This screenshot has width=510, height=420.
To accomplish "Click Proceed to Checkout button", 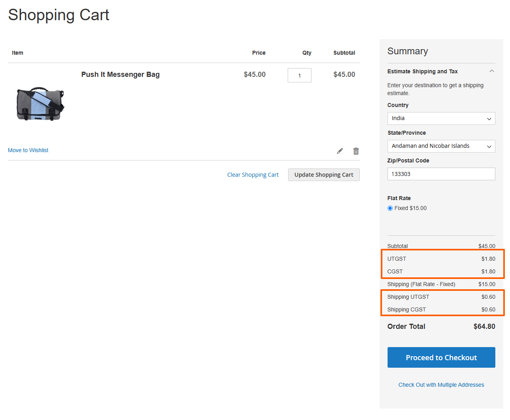I will pyautogui.click(x=441, y=357).
